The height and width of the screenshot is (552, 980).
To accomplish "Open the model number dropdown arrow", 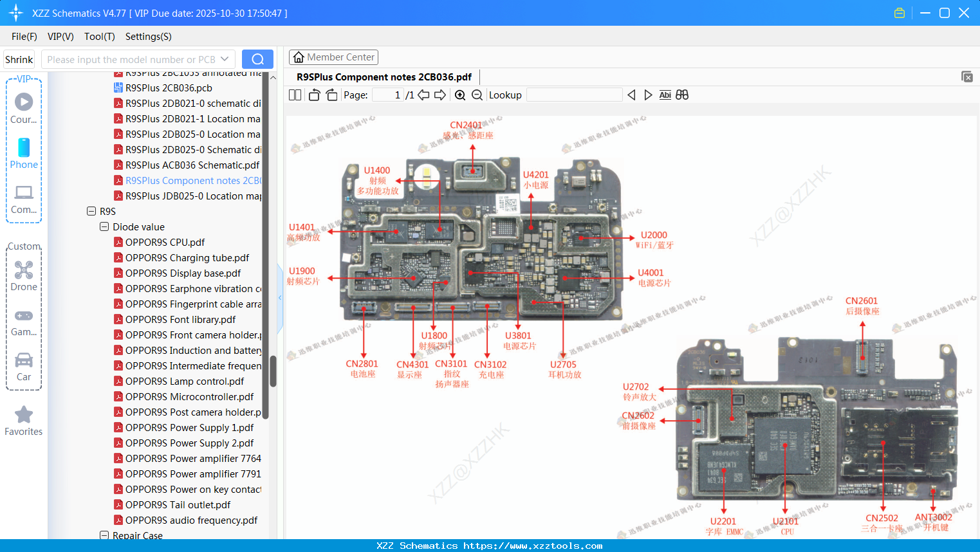I will (x=225, y=59).
